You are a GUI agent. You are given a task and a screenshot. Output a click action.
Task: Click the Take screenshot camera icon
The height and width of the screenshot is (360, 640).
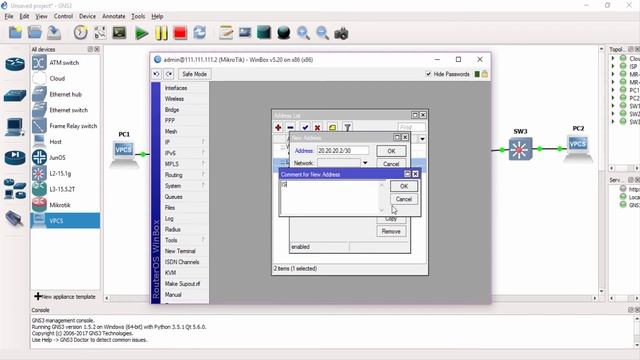pos(341,33)
